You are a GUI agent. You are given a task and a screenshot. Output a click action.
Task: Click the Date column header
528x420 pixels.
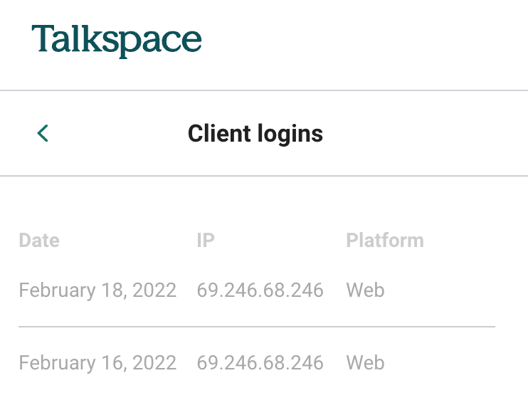[x=39, y=240]
